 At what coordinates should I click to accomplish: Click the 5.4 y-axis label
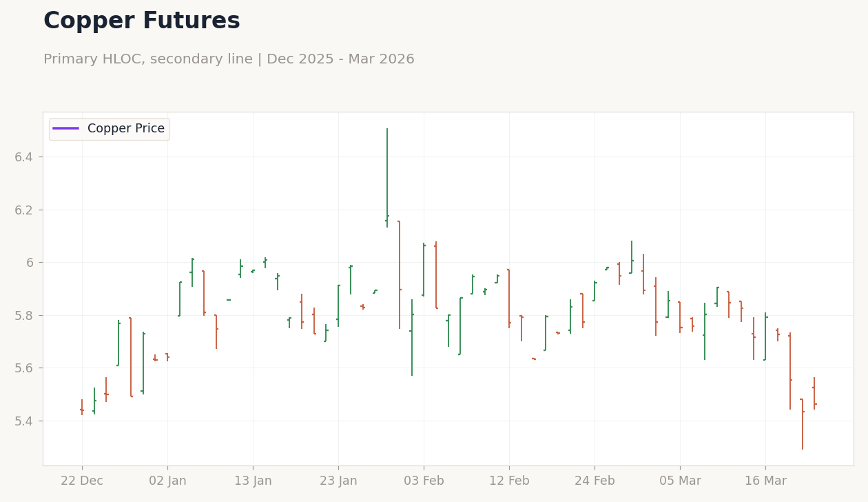24,421
